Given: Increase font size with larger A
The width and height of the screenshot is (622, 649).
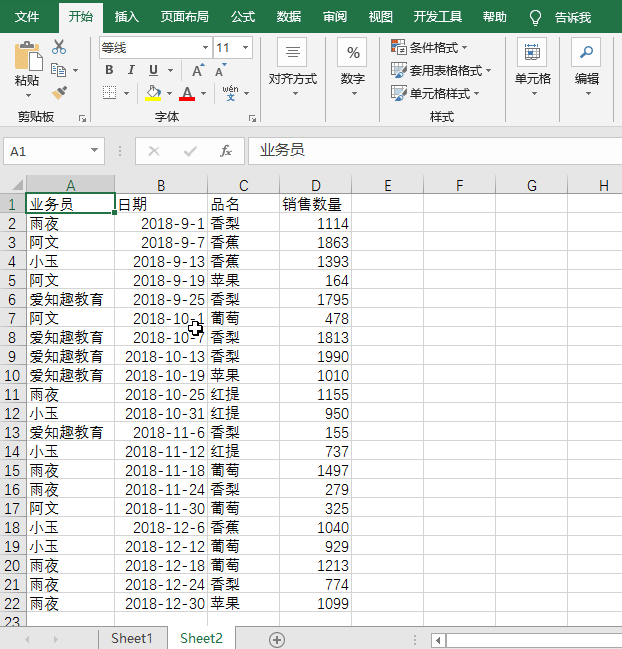Looking at the screenshot, I should (x=198, y=70).
